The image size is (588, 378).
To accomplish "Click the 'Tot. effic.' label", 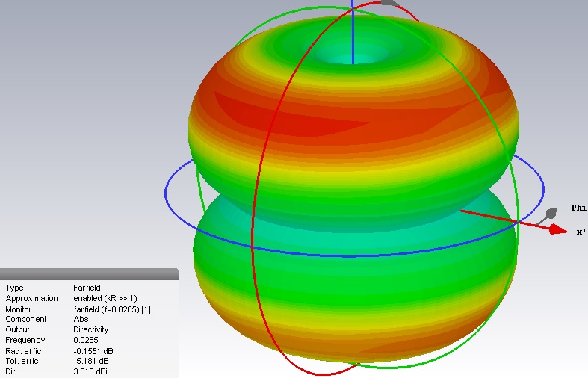I will point(23,361).
